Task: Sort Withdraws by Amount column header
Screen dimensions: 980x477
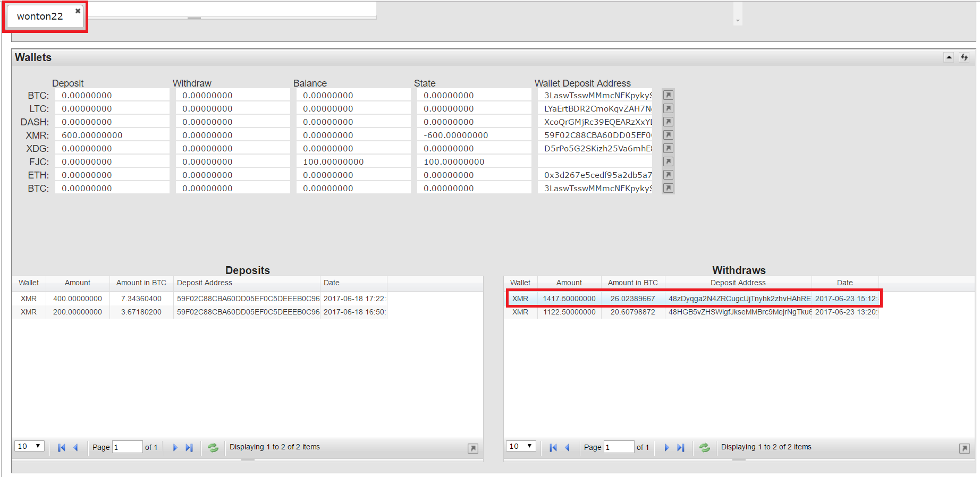Action: [569, 283]
